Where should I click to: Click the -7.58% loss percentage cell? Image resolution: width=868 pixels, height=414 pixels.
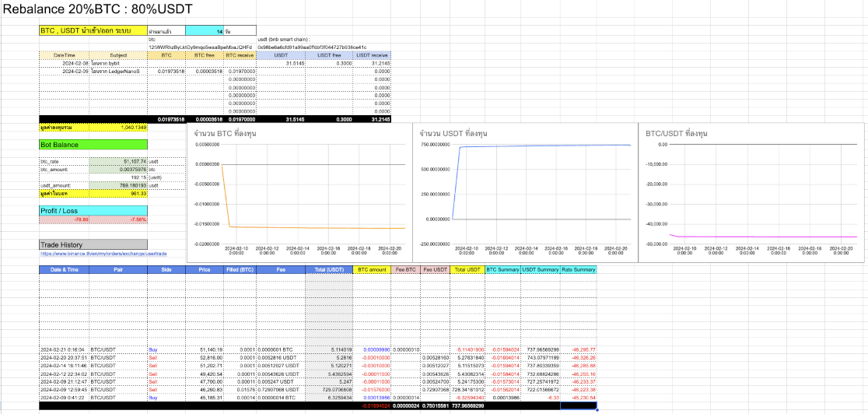[x=118, y=219]
